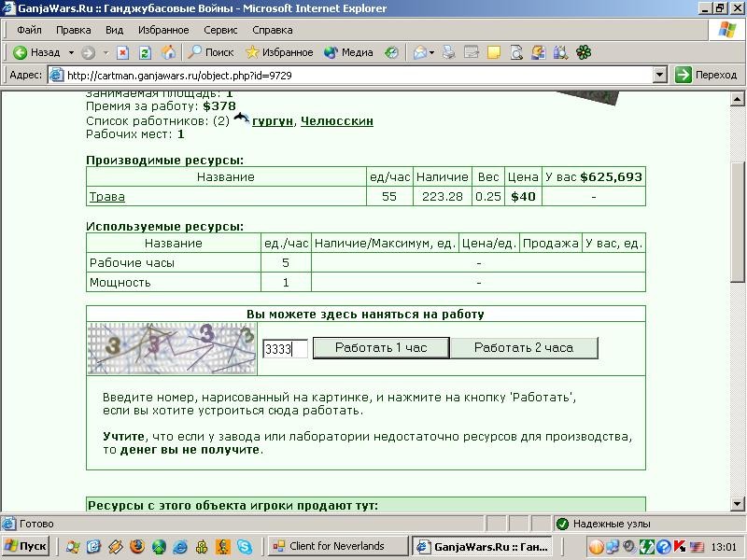Open the mail envelope icon
The width and height of the screenshot is (747, 560).
pyautogui.click(x=419, y=52)
